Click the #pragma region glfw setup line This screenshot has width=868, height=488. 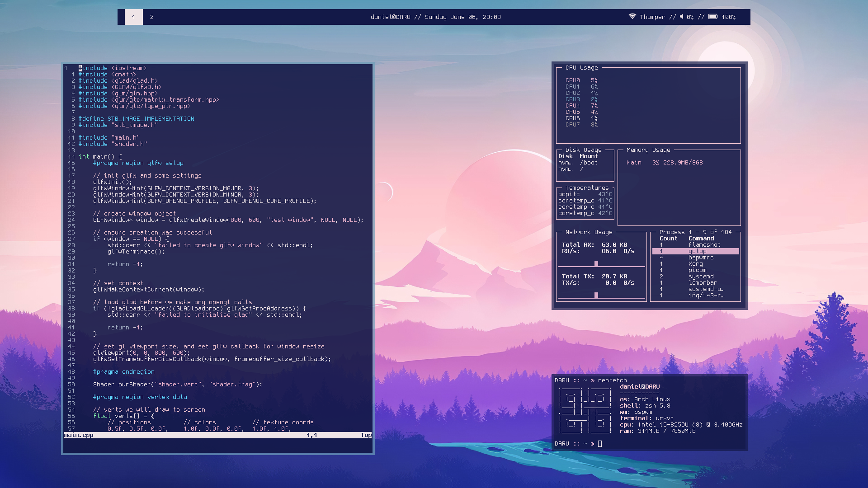pyautogui.click(x=138, y=163)
